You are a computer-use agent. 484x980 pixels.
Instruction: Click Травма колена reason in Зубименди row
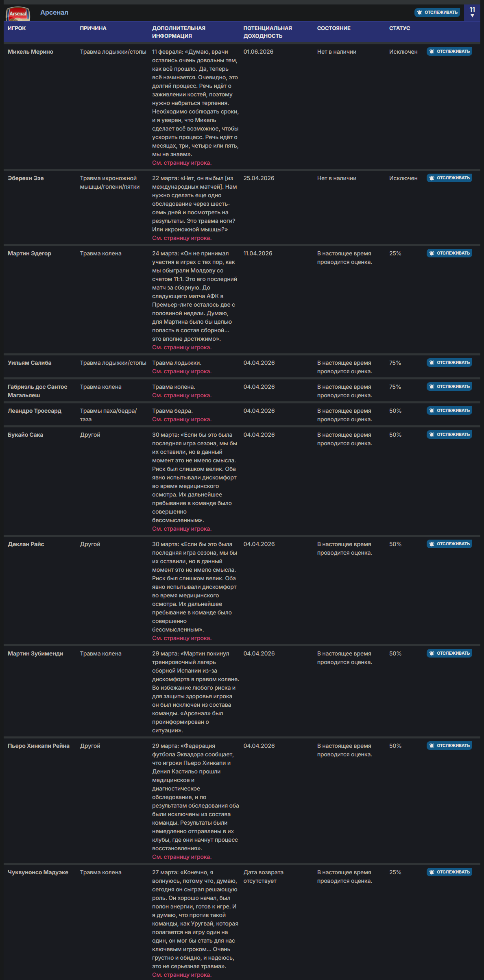point(100,654)
